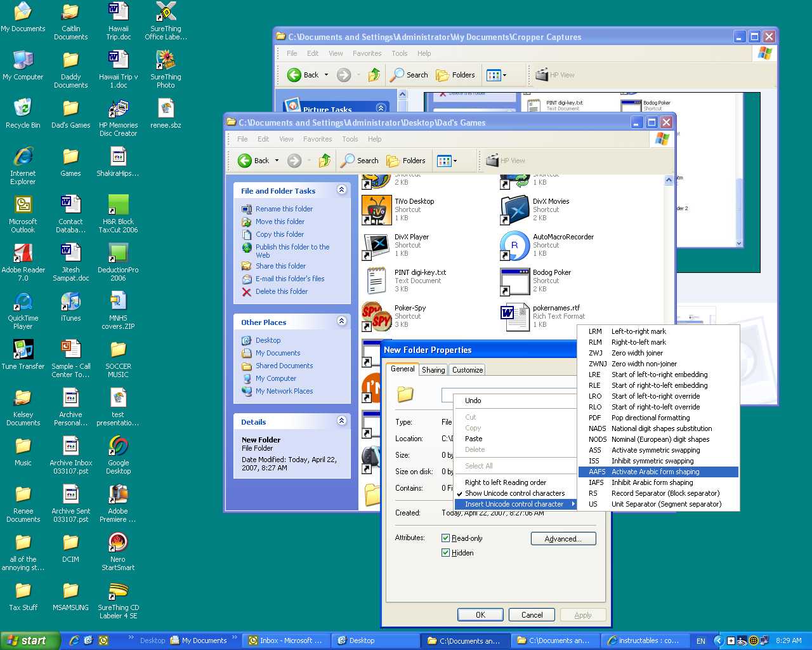This screenshot has width=812, height=650.
Task: Switch to the Customize tab
Action: click(468, 370)
